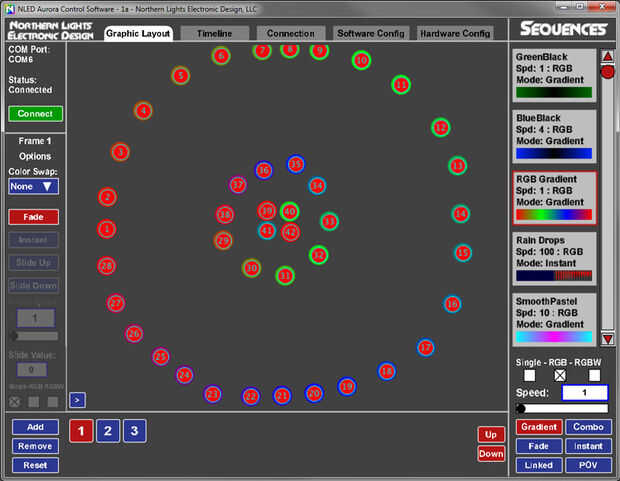Open the Hardware Config tab
The height and width of the screenshot is (481, 620).
pyautogui.click(x=455, y=33)
